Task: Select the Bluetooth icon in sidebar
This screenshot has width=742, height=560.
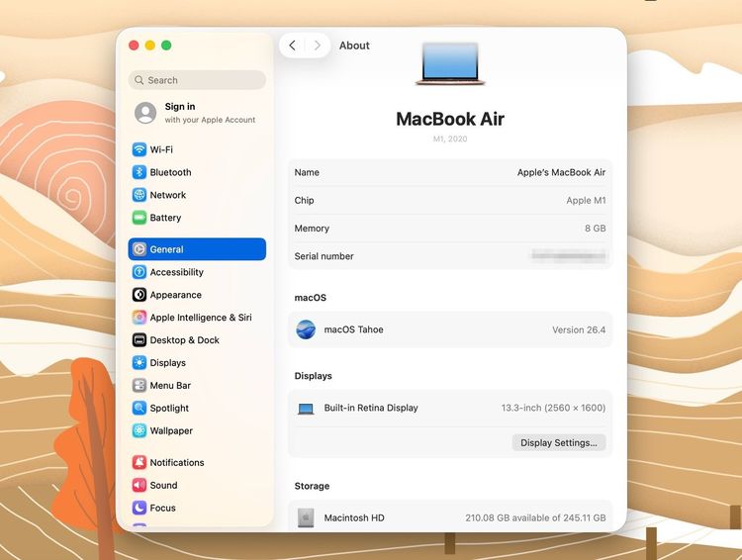Action: click(x=139, y=172)
